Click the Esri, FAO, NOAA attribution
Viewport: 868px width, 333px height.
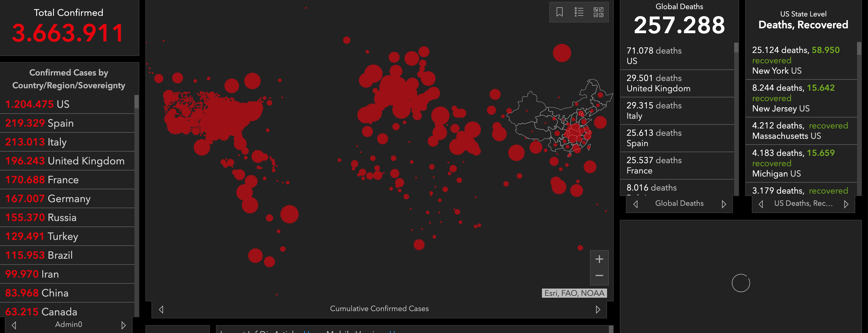click(x=574, y=293)
